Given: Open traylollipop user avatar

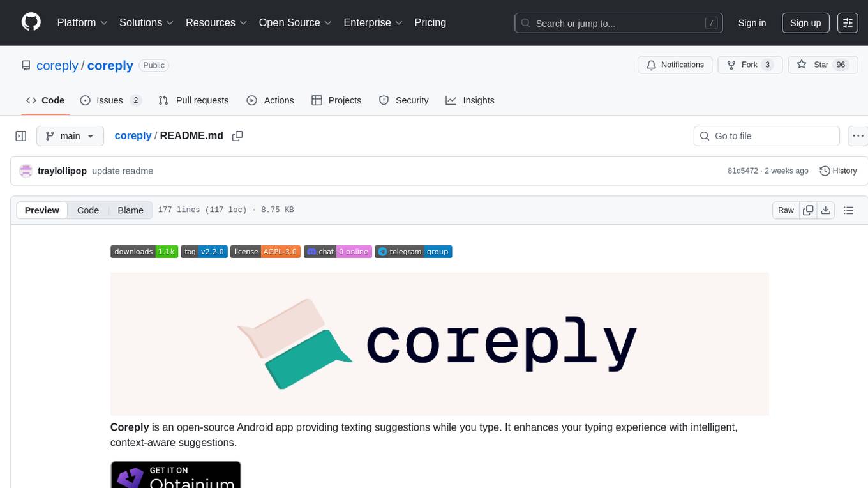Looking at the screenshot, I should tap(26, 171).
